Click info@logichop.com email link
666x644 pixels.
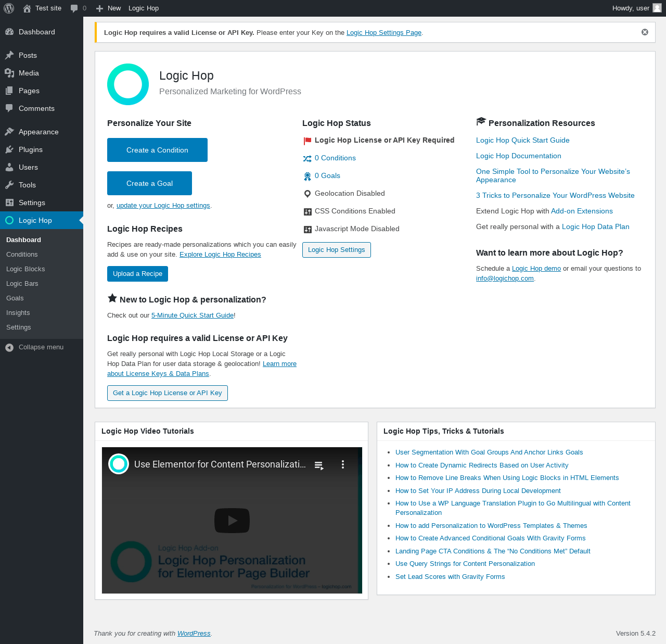click(505, 279)
